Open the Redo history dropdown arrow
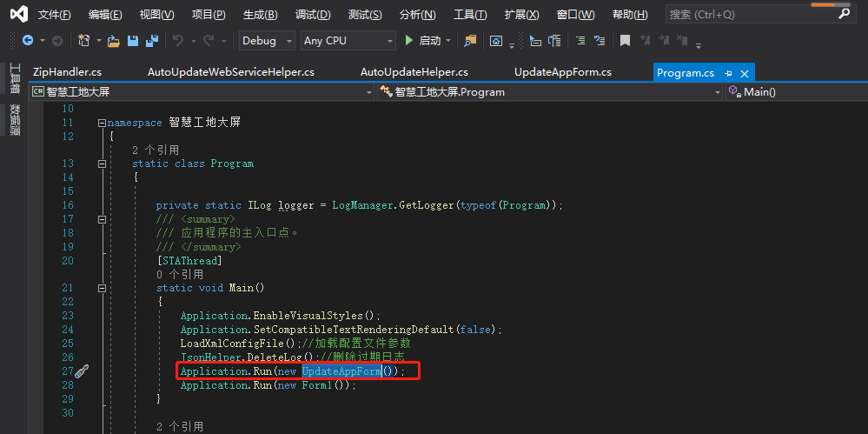The width and height of the screenshot is (868, 434). click(x=223, y=41)
